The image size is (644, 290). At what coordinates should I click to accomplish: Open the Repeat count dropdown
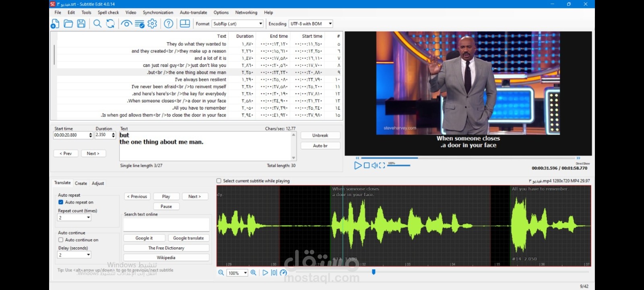[x=89, y=217]
